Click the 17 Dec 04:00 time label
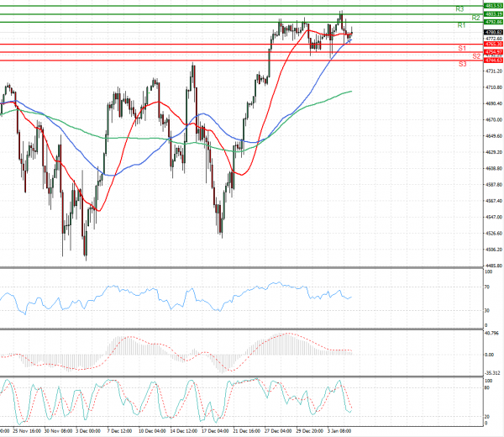The image size is (504, 437). [215, 430]
